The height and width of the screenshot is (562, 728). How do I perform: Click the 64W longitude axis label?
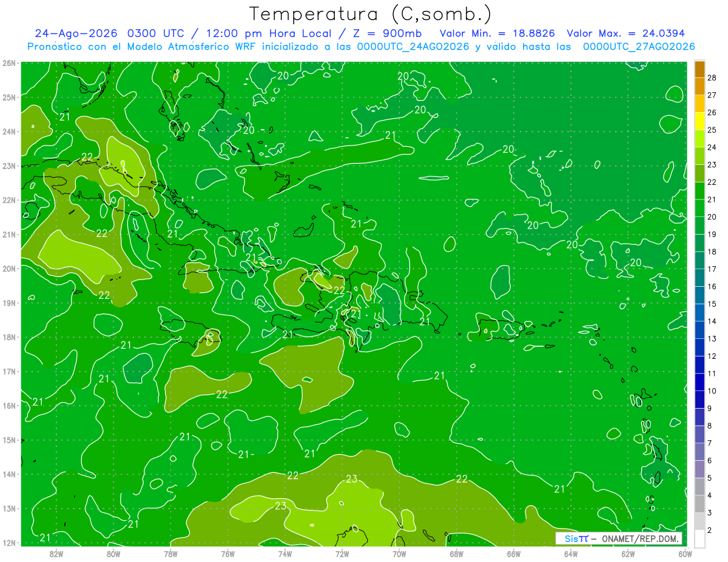(x=571, y=554)
